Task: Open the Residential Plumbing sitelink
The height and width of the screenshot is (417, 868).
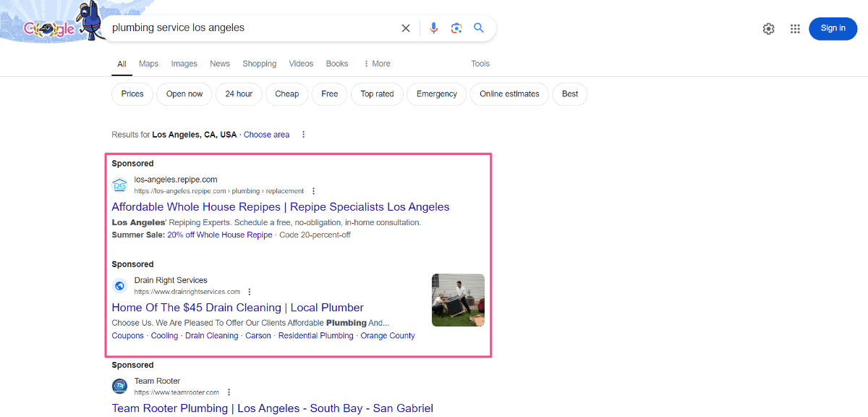Action: (x=316, y=336)
